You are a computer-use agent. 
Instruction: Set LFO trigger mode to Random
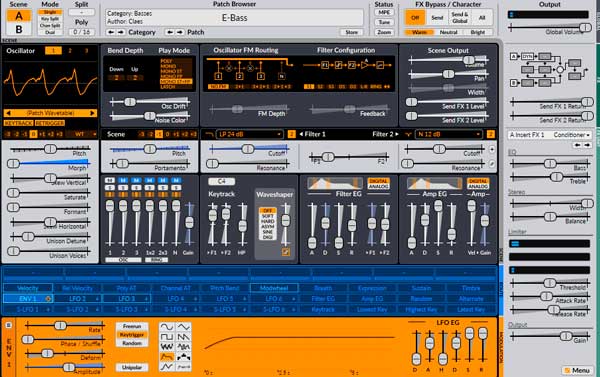pos(132,343)
